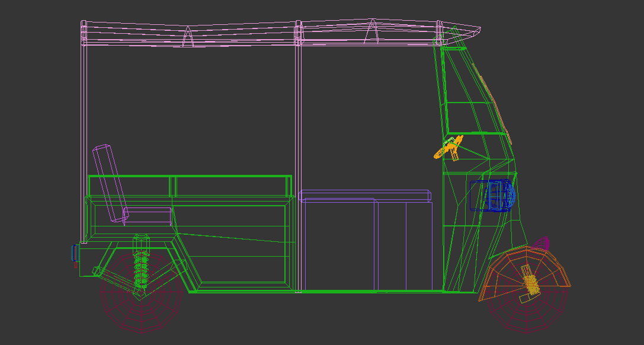
Task: Select the green rear side railing
Action: point(190,187)
